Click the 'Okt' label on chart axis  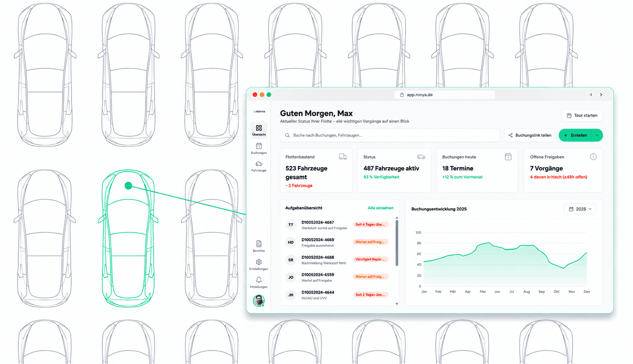[556, 292]
